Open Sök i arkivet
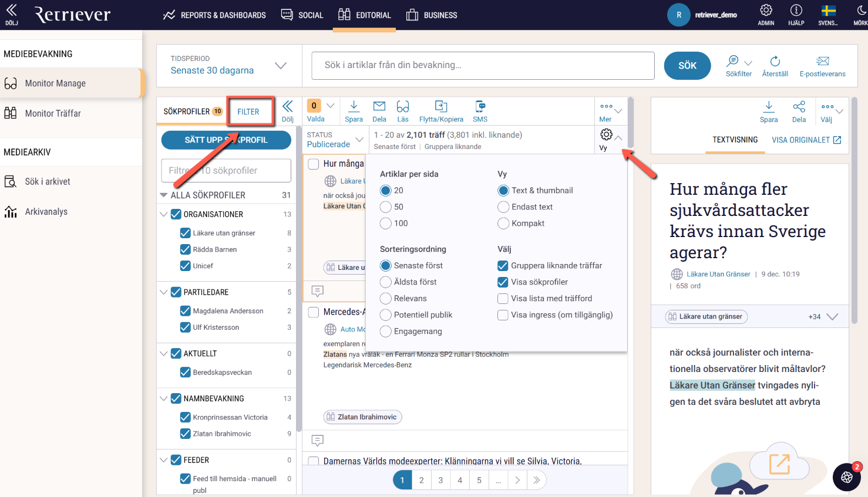This screenshot has width=868, height=497. pyautogui.click(x=48, y=181)
